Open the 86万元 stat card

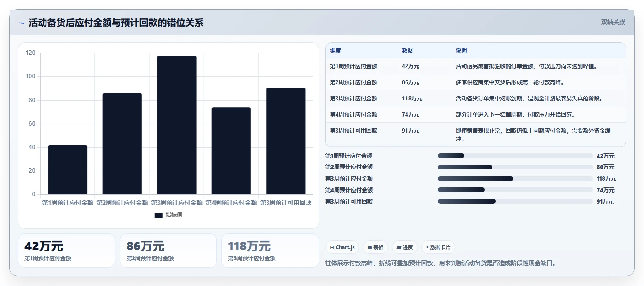168,251
